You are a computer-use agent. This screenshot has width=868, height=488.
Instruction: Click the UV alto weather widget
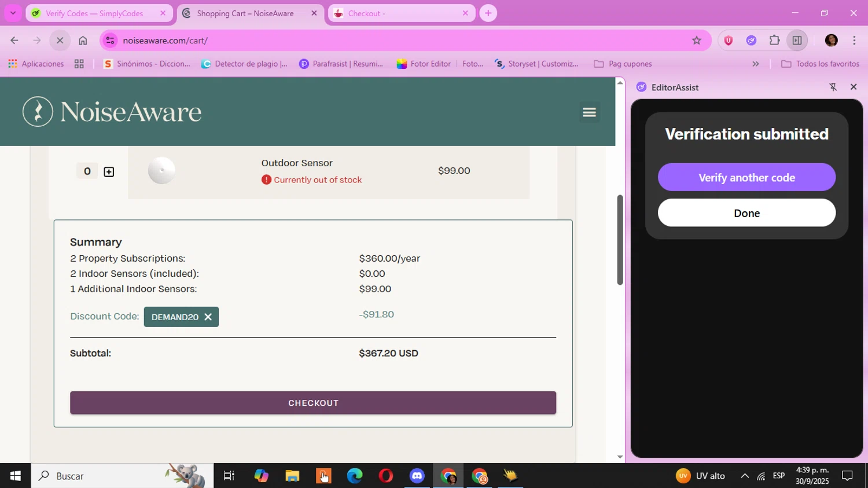pos(701,476)
